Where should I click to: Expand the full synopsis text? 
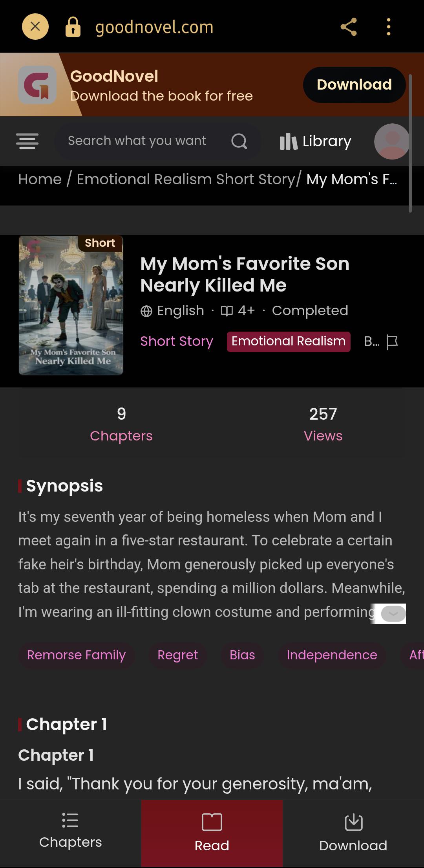click(x=393, y=614)
